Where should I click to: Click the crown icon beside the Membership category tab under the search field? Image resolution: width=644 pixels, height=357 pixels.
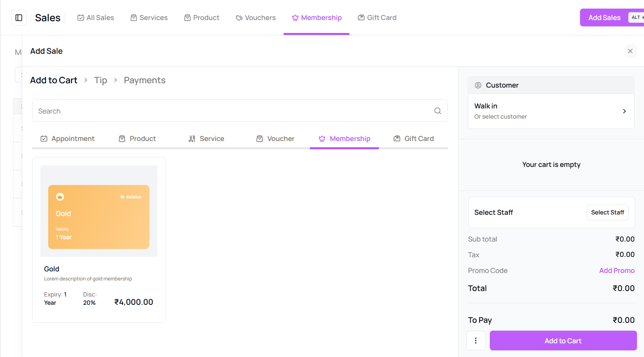322,139
